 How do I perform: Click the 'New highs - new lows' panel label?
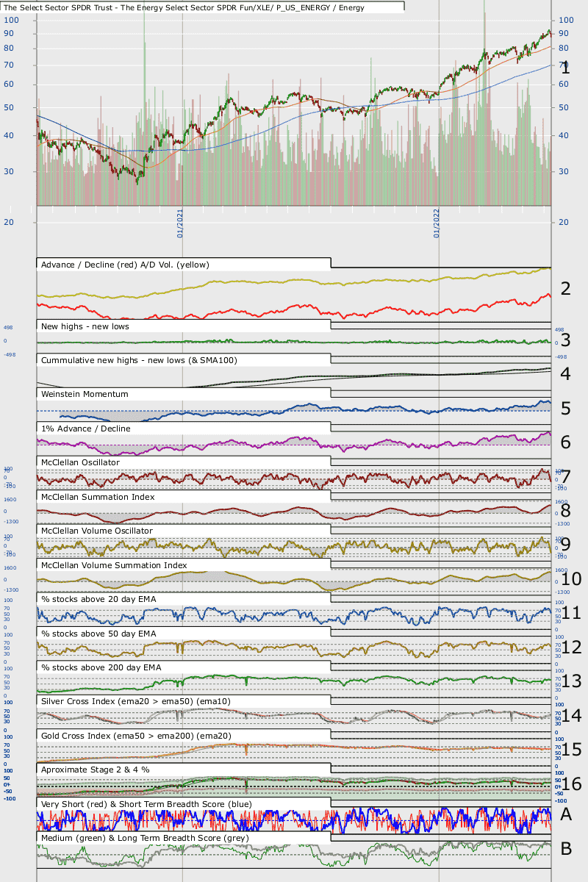[x=85, y=326]
